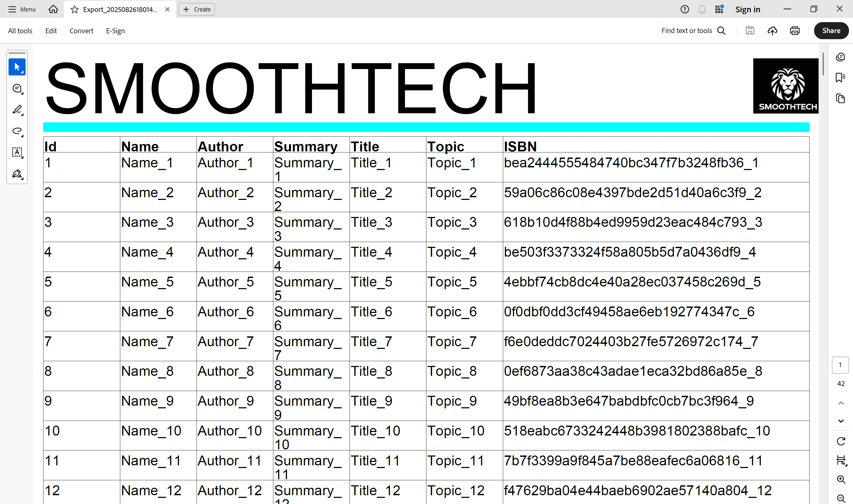853x504 pixels.
Task: Open the bookmarks panel
Action: point(840,78)
